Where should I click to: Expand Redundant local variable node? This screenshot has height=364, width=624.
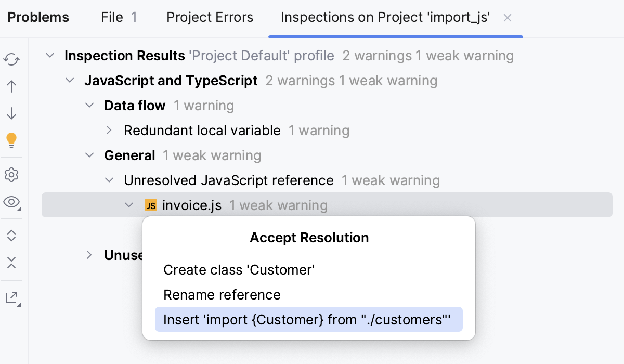109,131
